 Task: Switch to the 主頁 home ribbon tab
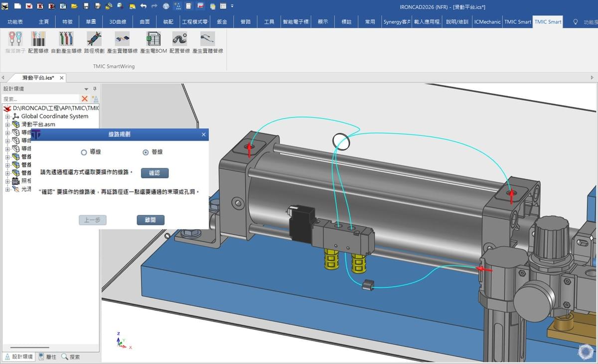point(44,22)
